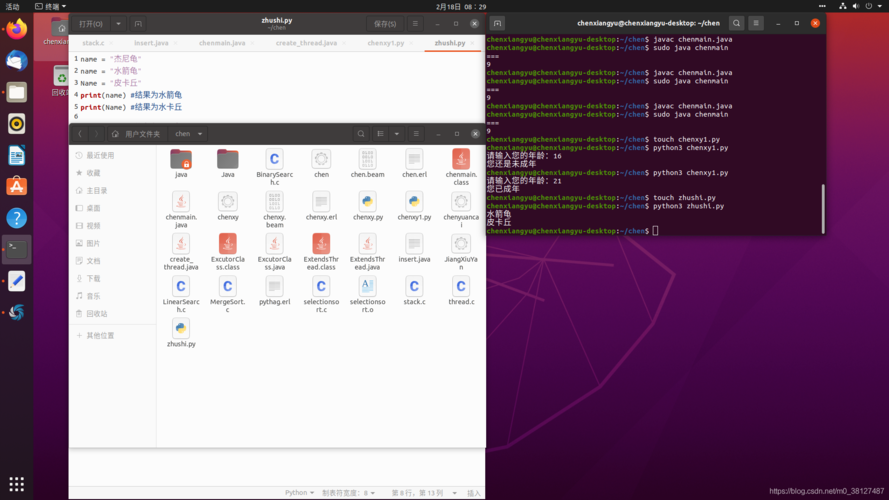889x500 pixels.
Task: Click the terminal window scrollbar
Action: 823,207
